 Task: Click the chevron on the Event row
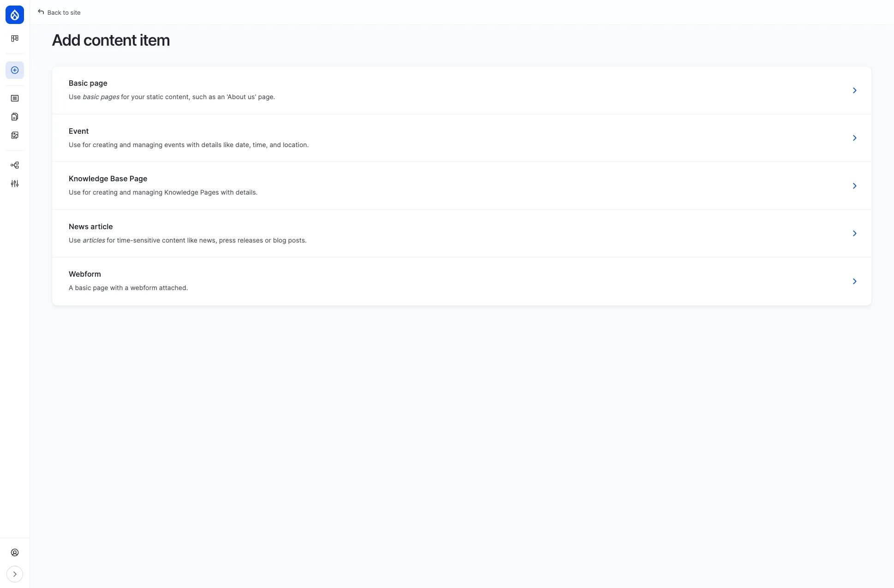[854, 138]
